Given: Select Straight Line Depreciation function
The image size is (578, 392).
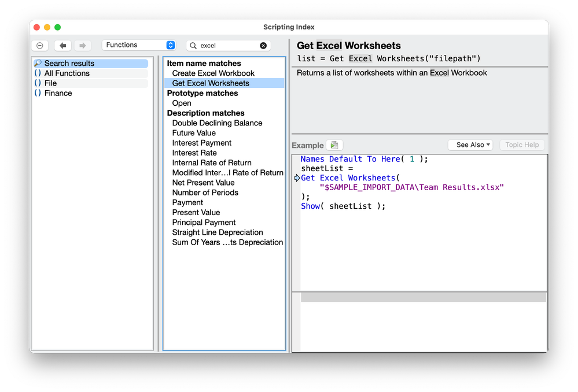Looking at the screenshot, I should click(x=224, y=232).
